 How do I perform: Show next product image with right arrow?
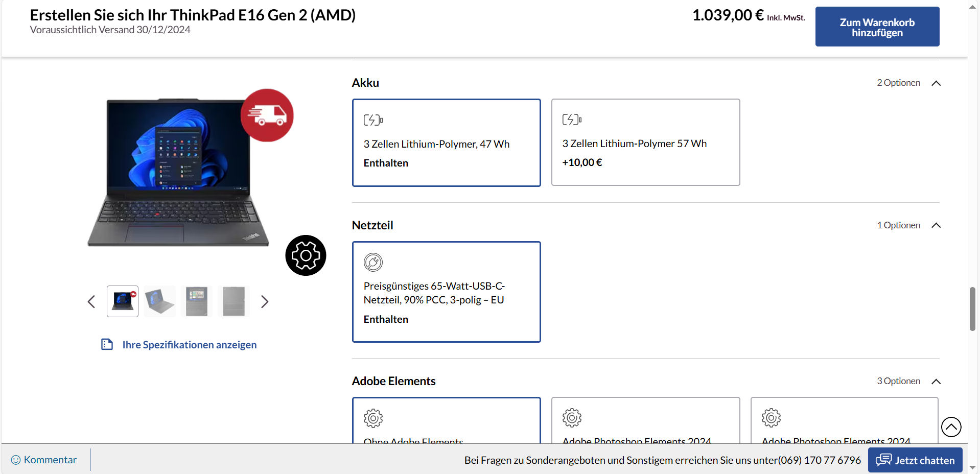pyautogui.click(x=264, y=302)
